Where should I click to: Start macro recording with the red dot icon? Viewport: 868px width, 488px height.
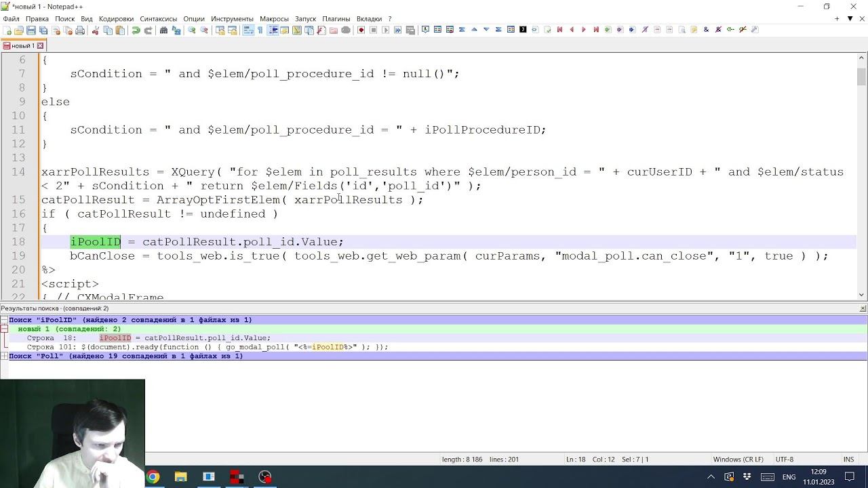(x=361, y=30)
